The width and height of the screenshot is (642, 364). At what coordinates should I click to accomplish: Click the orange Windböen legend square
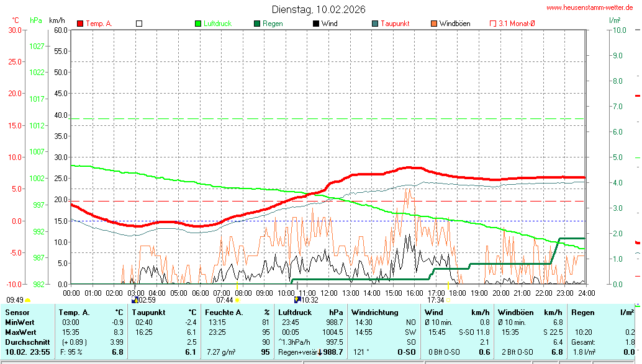point(434,24)
